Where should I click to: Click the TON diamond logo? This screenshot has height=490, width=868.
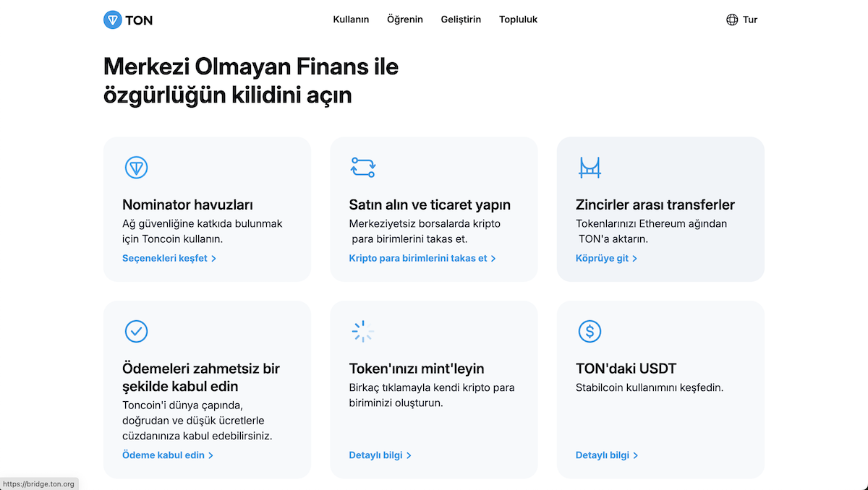click(x=113, y=20)
